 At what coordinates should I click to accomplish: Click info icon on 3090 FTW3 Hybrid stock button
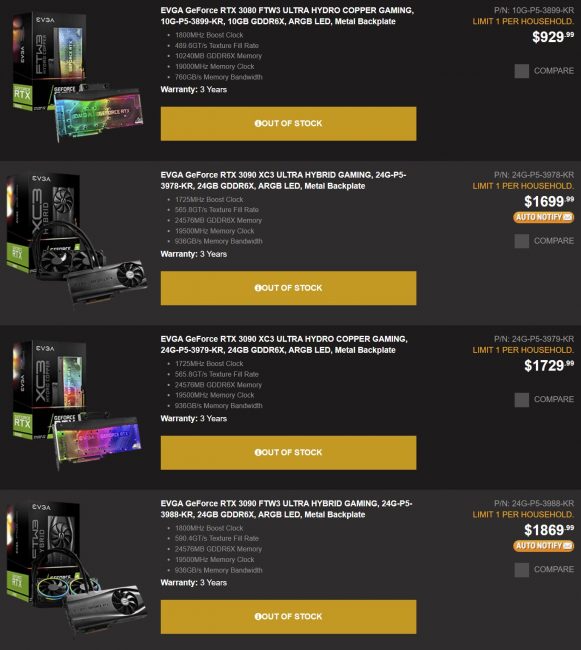click(258, 617)
